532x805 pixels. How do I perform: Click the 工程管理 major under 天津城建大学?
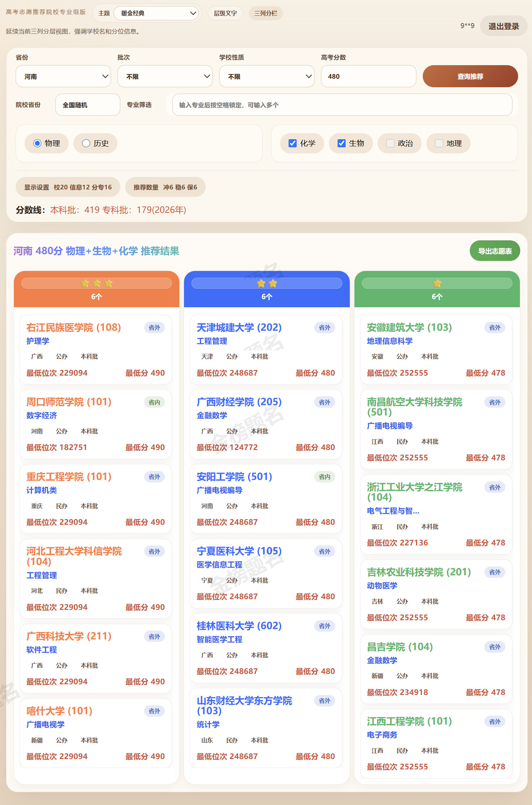(x=212, y=341)
